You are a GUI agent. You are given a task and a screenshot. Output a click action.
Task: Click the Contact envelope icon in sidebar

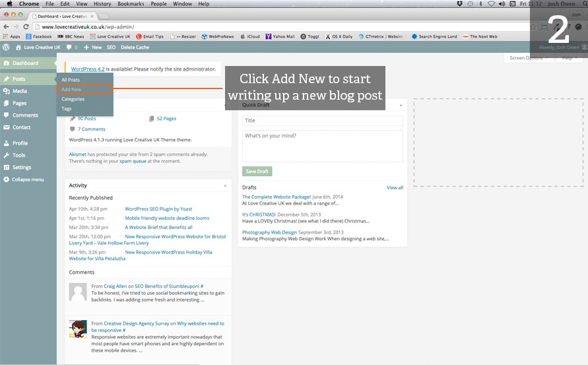click(6, 127)
